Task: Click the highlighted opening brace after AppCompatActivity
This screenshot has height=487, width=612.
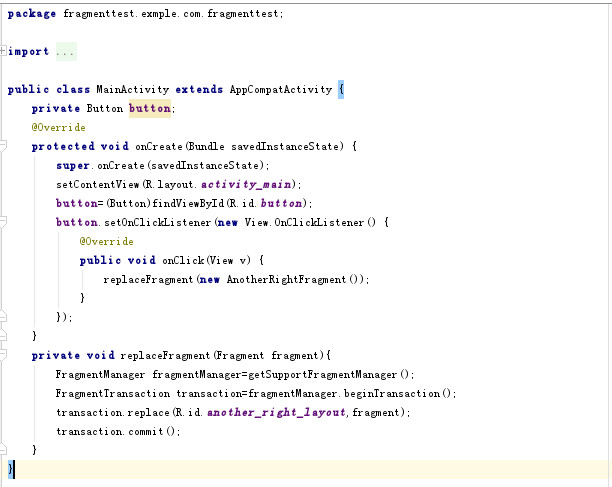Action: tap(341, 89)
